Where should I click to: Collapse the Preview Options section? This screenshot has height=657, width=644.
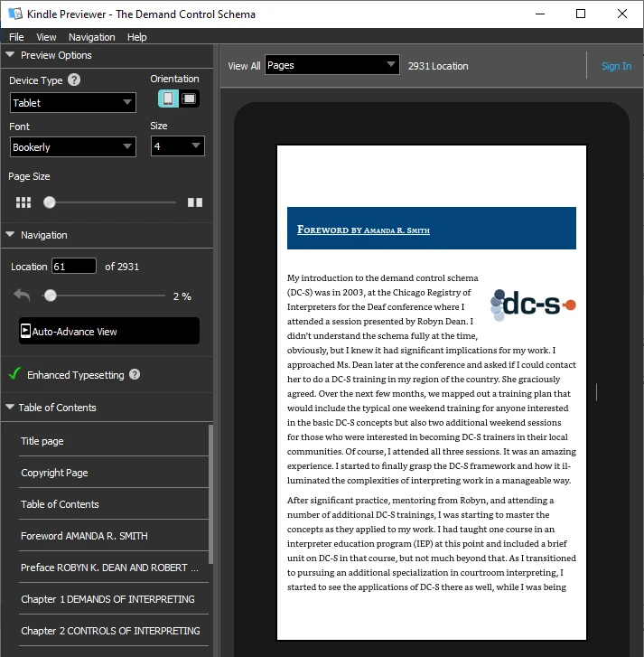(x=11, y=54)
